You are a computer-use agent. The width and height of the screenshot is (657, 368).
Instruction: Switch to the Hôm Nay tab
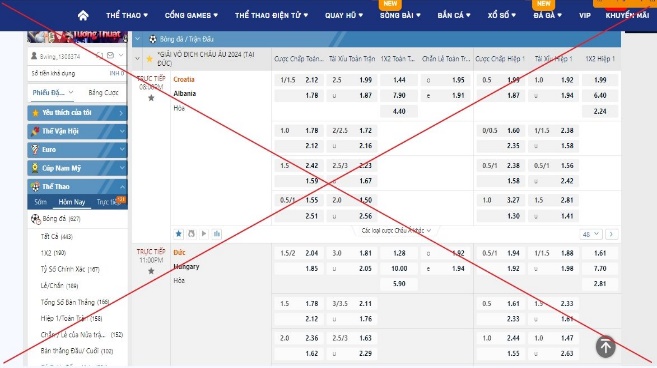72,202
